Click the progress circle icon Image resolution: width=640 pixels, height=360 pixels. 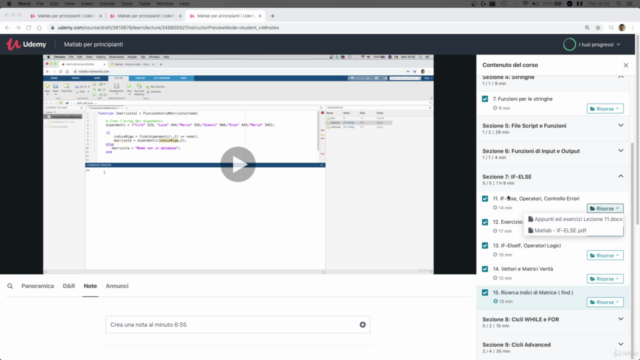click(x=569, y=44)
